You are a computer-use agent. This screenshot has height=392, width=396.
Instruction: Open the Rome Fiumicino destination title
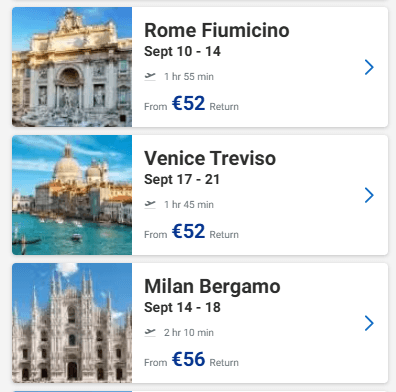tap(217, 30)
